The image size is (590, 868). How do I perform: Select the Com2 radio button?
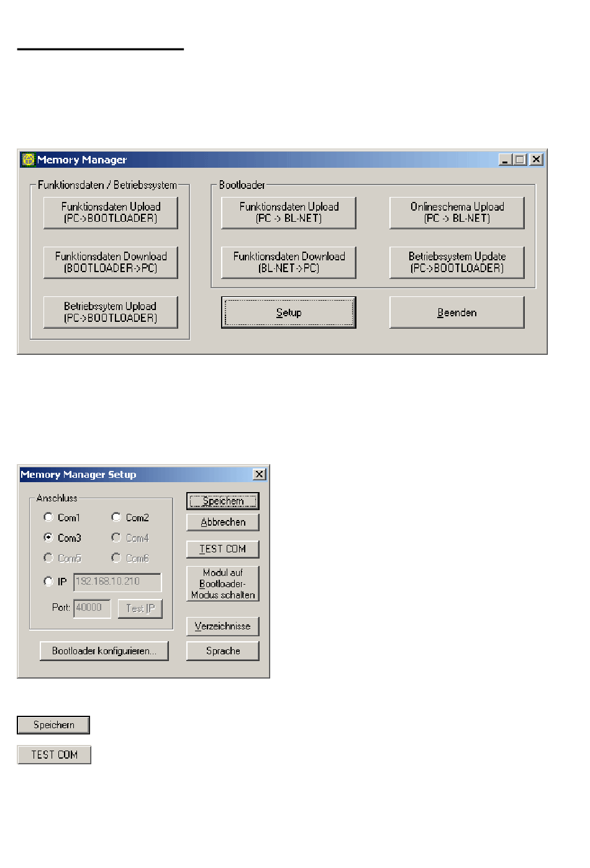pos(116,517)
